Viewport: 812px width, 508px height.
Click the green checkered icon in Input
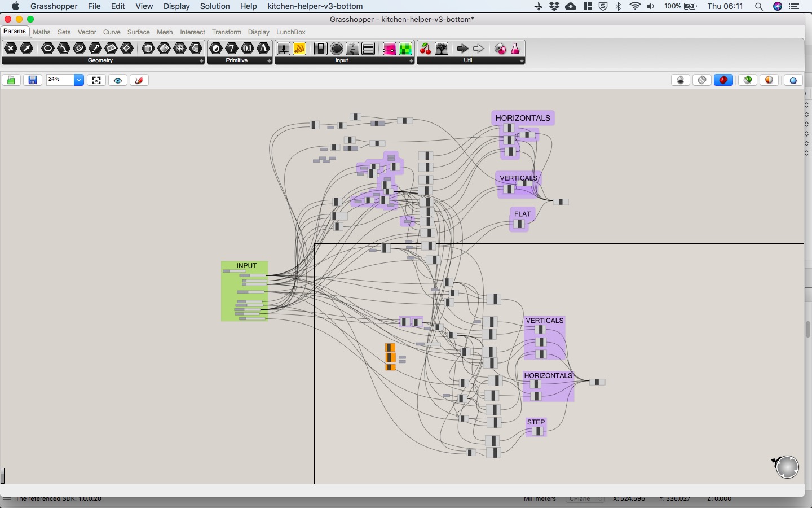(x=405, y=49)
